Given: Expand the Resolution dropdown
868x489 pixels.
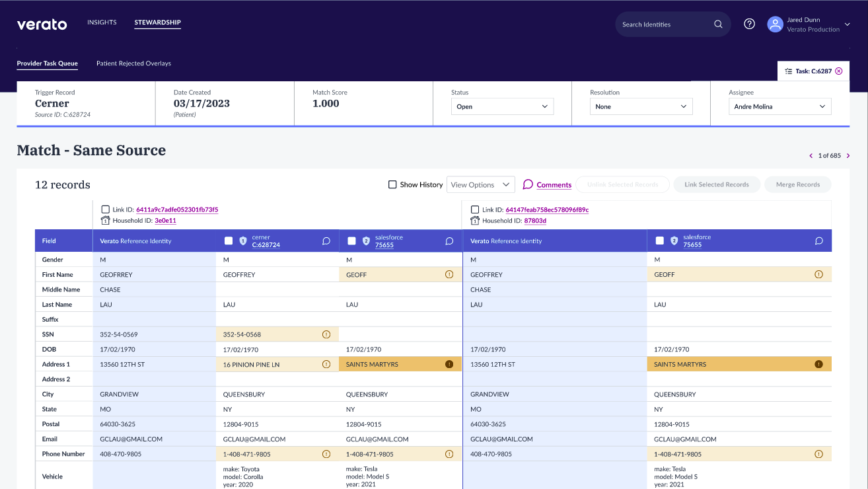Looking at the screenshot, I should 641,106.
